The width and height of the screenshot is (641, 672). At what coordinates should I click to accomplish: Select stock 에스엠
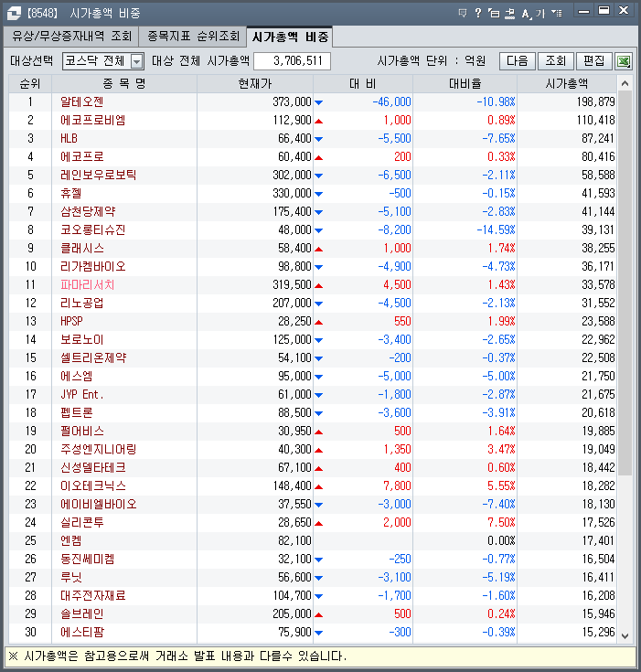(76, 377)
